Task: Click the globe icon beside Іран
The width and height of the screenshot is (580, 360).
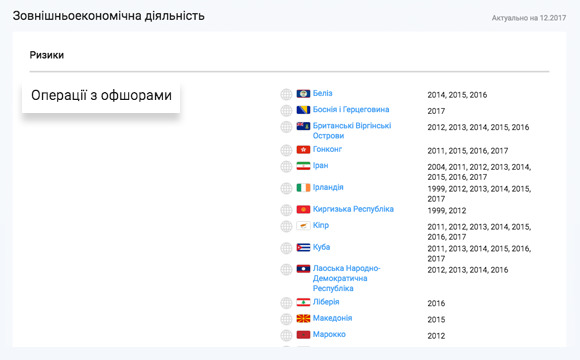Action: (x=286, y=167)
